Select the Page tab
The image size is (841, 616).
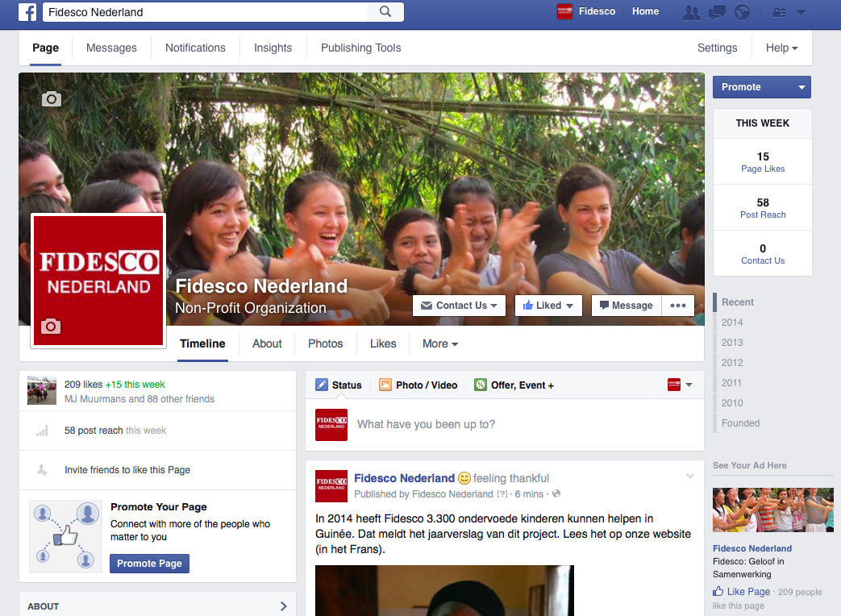click(46, 48)
